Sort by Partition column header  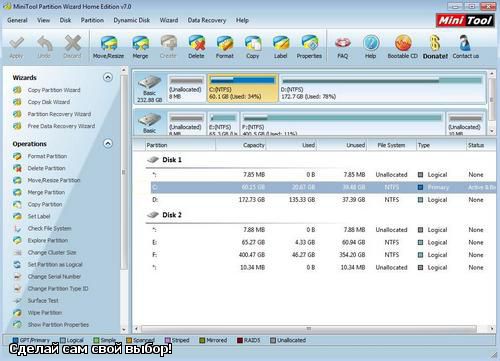point(180,145)
